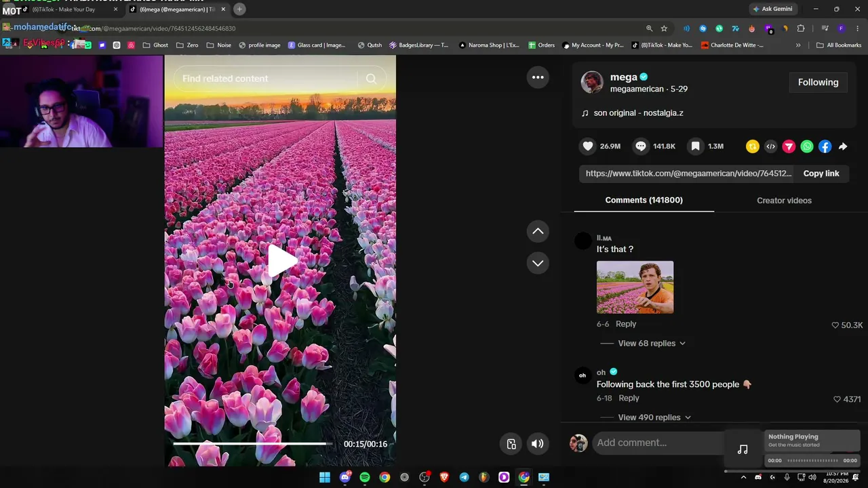Search related content with magnifier icon
This screenshot has height=488, width=868.
371,79
